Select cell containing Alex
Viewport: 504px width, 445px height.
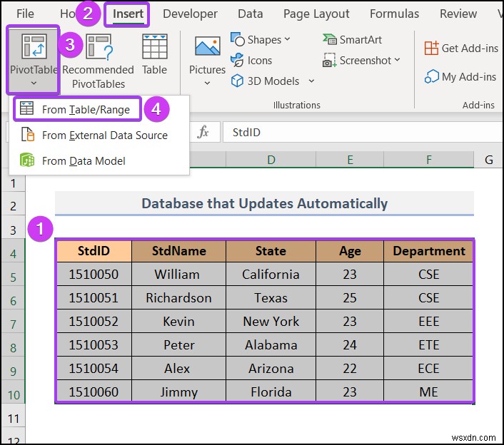[178, 368]
